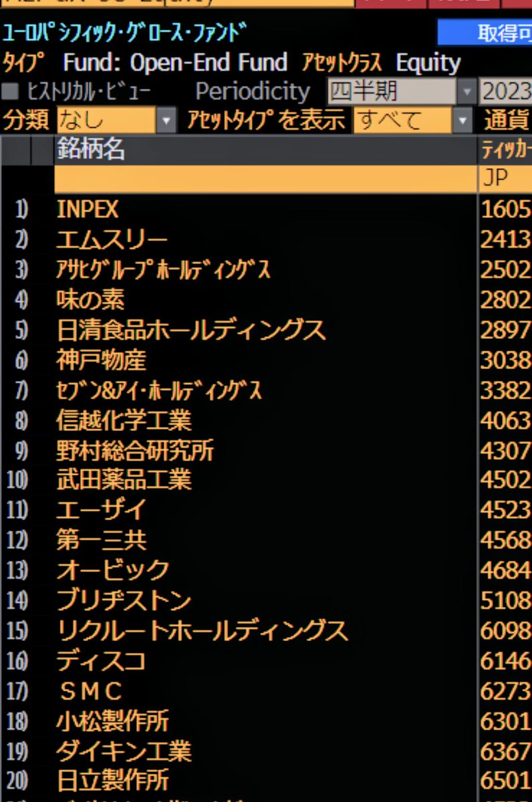Click row number 20) beside 日立製作所
532x802 pixels.
[x=17, y=781]
